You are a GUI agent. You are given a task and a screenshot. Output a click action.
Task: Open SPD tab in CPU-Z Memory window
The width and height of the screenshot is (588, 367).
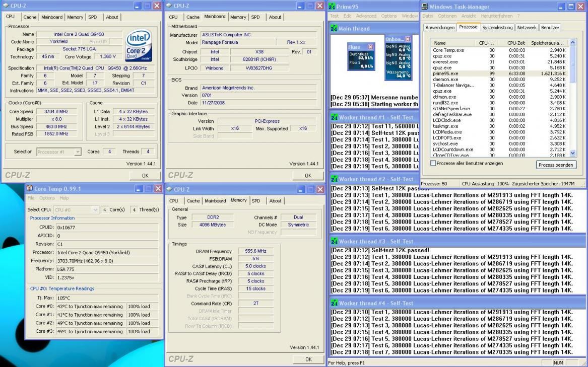[256, 201]
